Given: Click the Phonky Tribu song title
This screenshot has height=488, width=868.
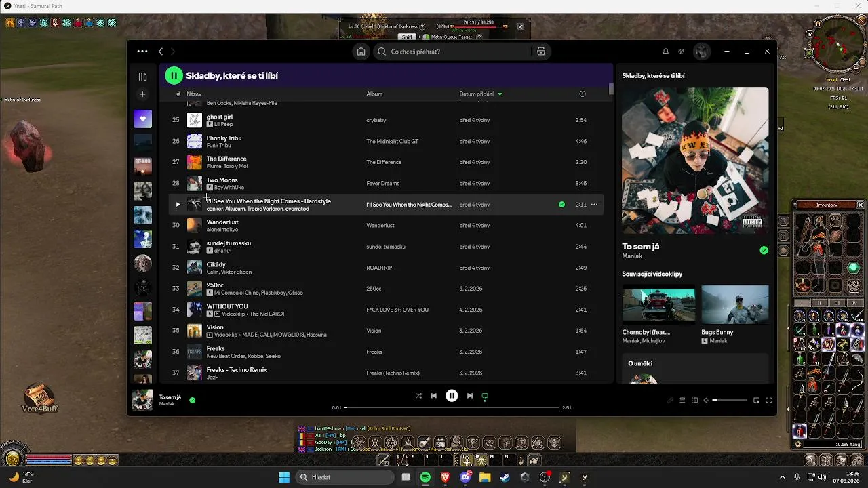Looking at the screenshot, I should tap(224, 138).
